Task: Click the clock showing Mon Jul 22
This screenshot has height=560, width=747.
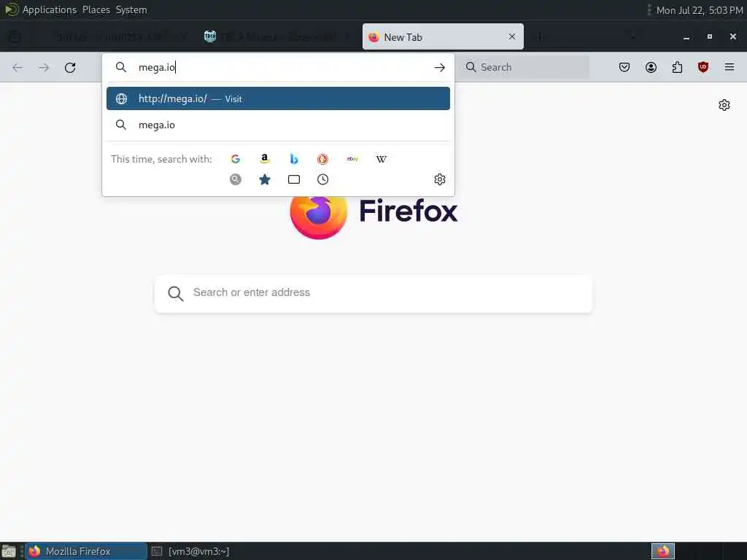Action: (700, 10)
